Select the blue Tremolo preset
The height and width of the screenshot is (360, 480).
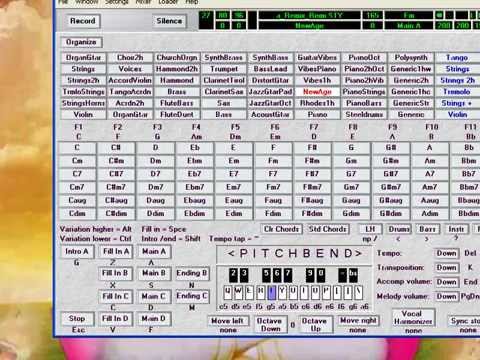coord(457,91)
